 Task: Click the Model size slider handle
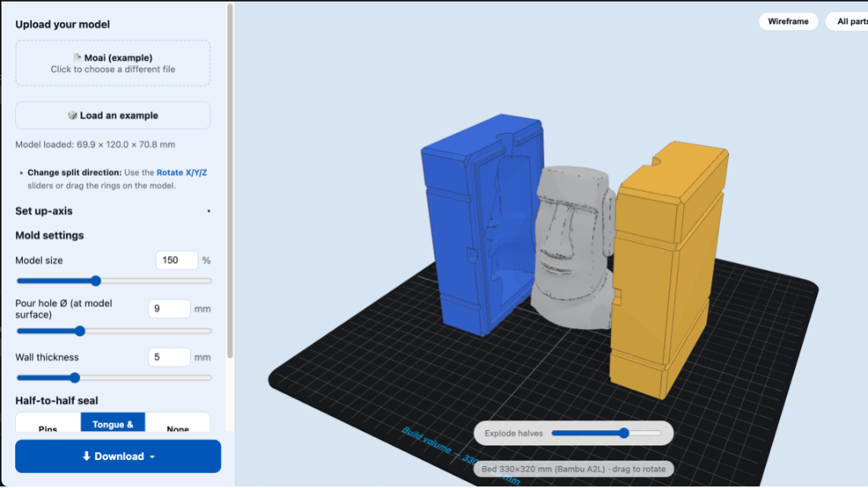tap(96, 281)
